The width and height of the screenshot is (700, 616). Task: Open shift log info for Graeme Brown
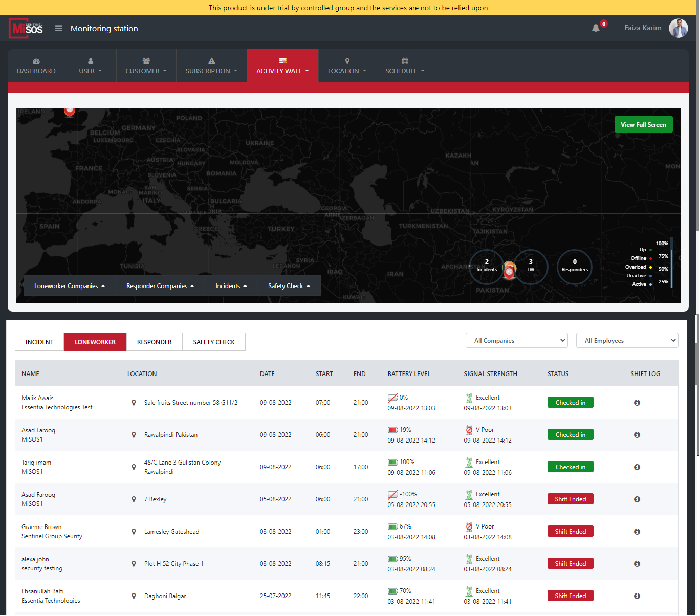pyautogui.click(x=637, y=532)
